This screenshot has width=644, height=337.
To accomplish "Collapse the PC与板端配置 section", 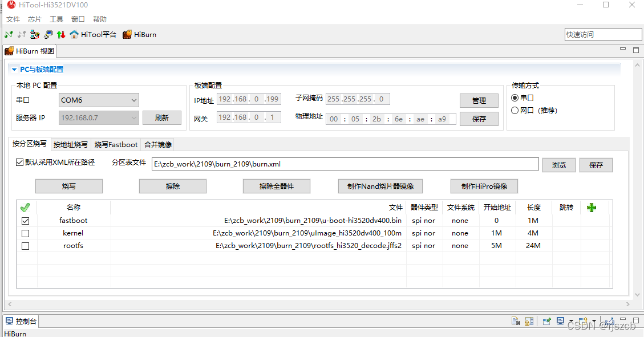I will [x=14, y=70].
